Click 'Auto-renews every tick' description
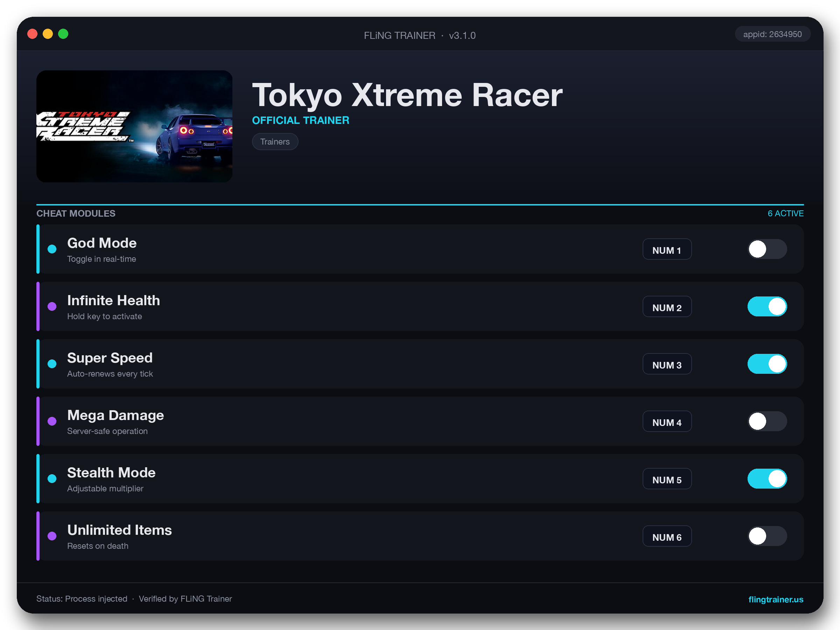Image resolution: width=840 pixels, height=630 pixels. (110, 374)
